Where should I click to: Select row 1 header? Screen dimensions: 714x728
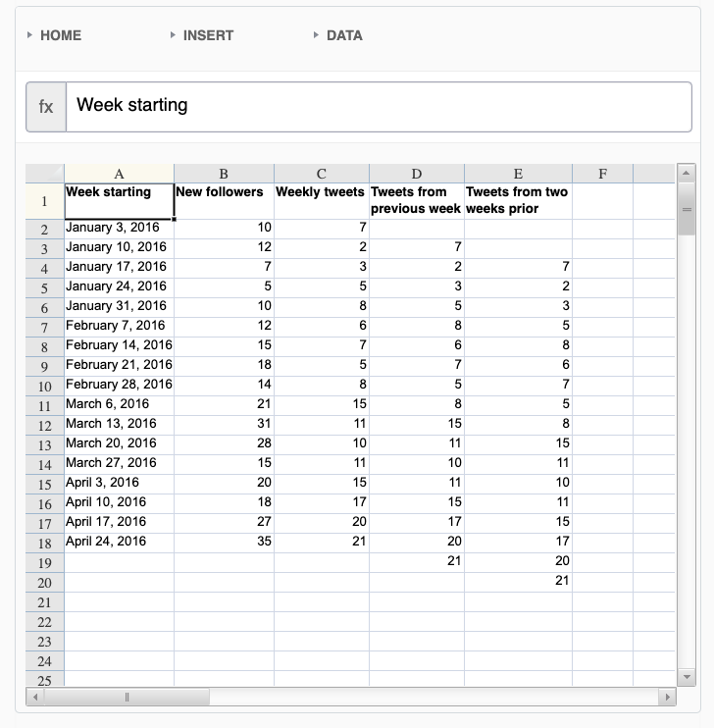click(x=44, y=201)
